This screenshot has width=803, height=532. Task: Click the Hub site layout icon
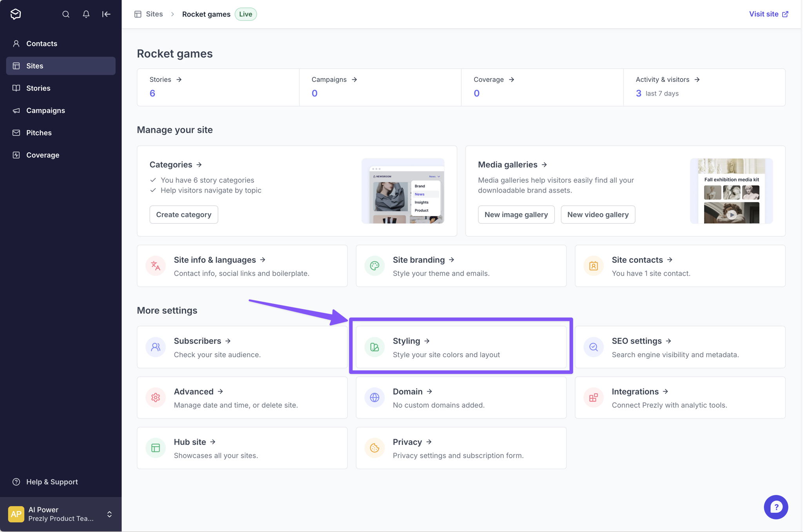coord(156,448)
